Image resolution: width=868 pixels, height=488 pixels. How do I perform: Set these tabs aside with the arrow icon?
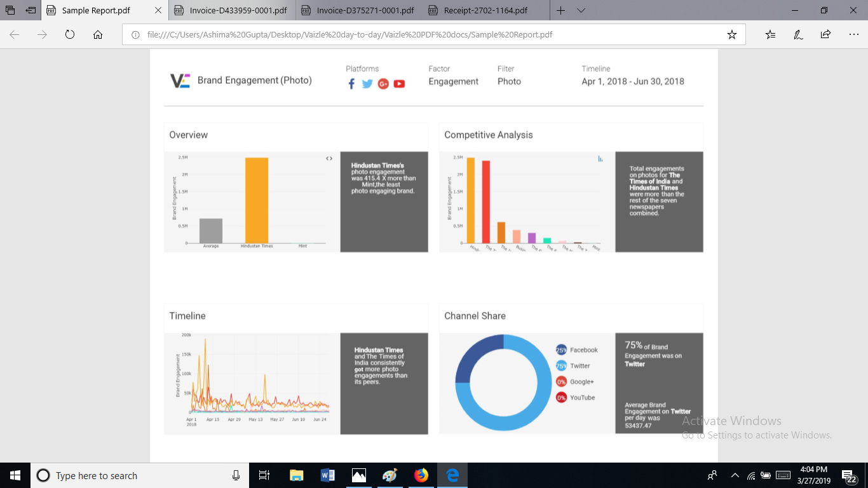[31, 11]
